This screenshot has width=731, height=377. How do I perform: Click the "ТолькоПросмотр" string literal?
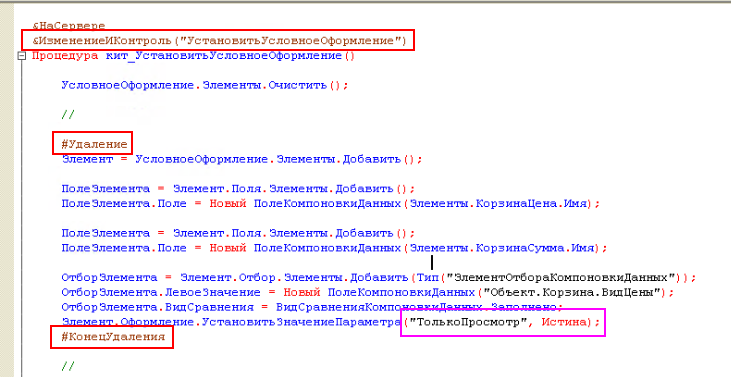click(x=468, y=322)
